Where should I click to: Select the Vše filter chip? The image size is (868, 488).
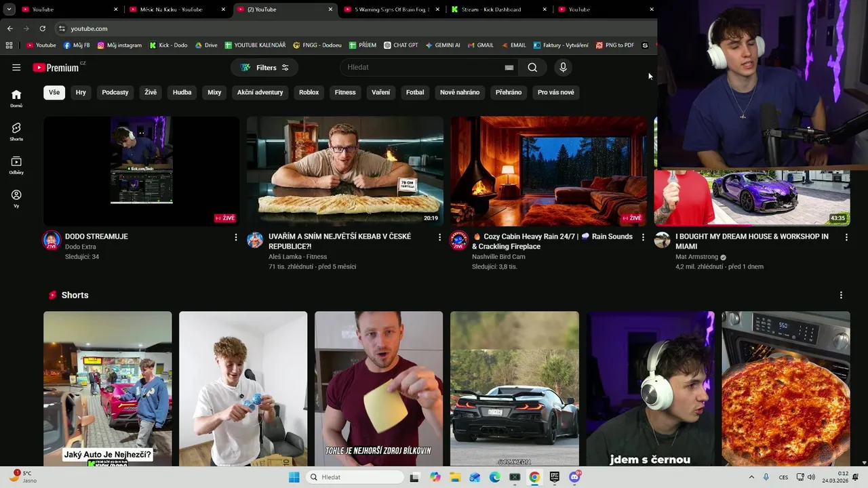coord(54,92)
